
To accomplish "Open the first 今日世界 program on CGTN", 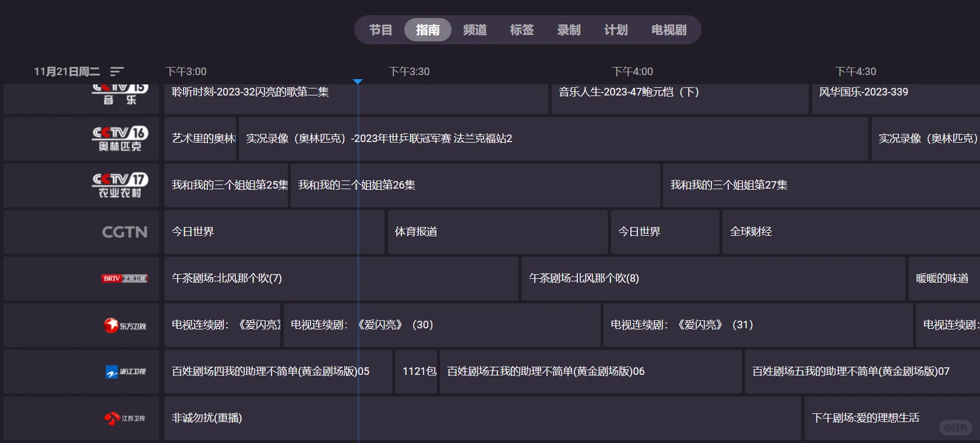I will tap(274, 232).
